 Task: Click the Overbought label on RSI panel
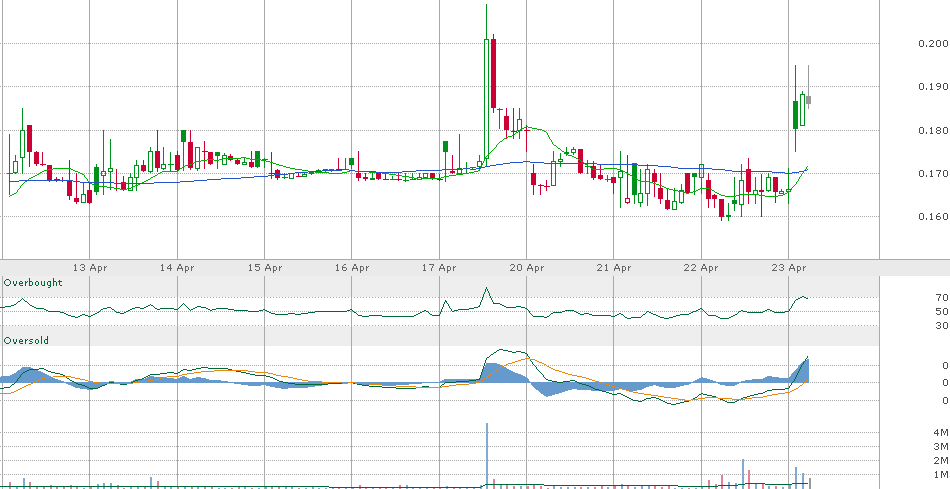click(x=33, y=282)
